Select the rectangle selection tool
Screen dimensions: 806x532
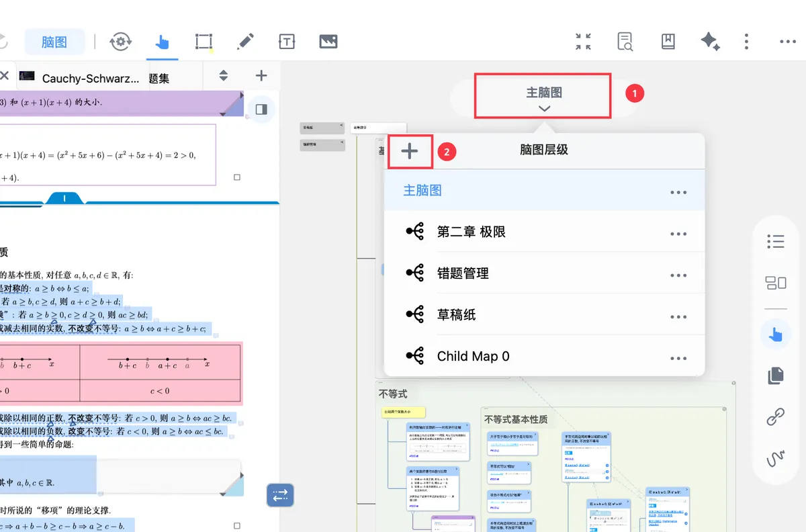[x=204, y=42]
